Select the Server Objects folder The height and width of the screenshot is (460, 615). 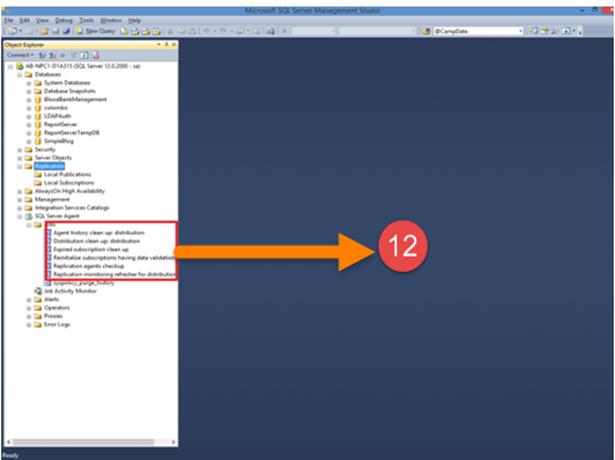(53, 158)
